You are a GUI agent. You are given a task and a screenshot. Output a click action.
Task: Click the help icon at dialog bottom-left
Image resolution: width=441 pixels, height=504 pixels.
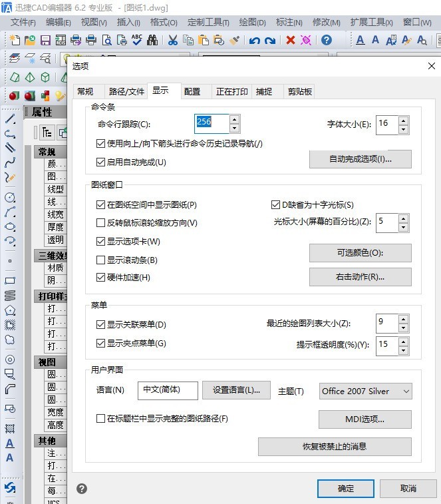[x=82, y=489]
